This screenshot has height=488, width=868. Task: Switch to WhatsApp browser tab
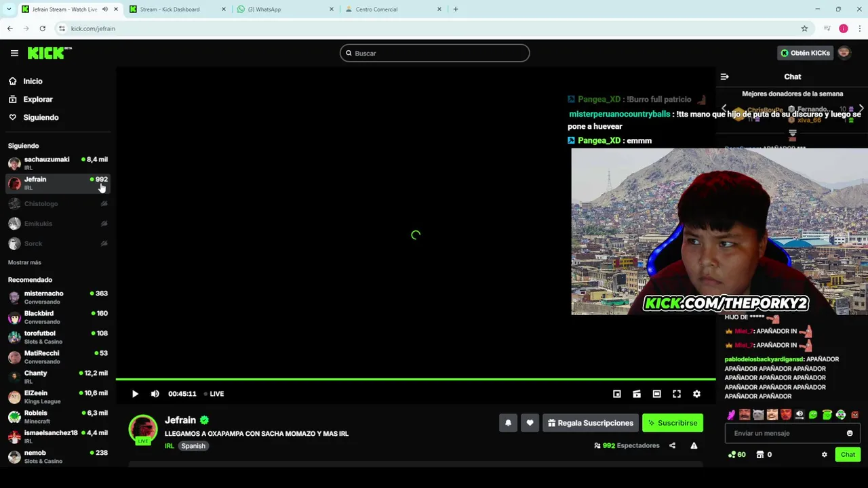point(285,9)
